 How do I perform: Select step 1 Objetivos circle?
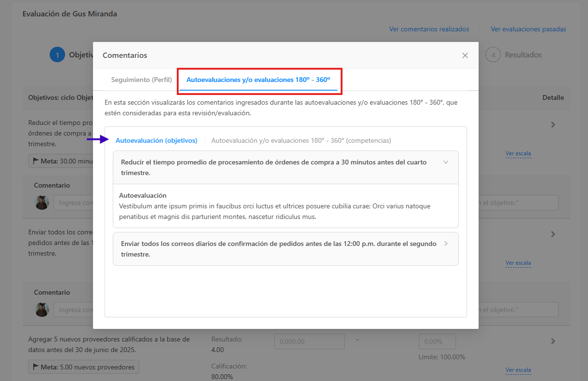coord(57,55)
